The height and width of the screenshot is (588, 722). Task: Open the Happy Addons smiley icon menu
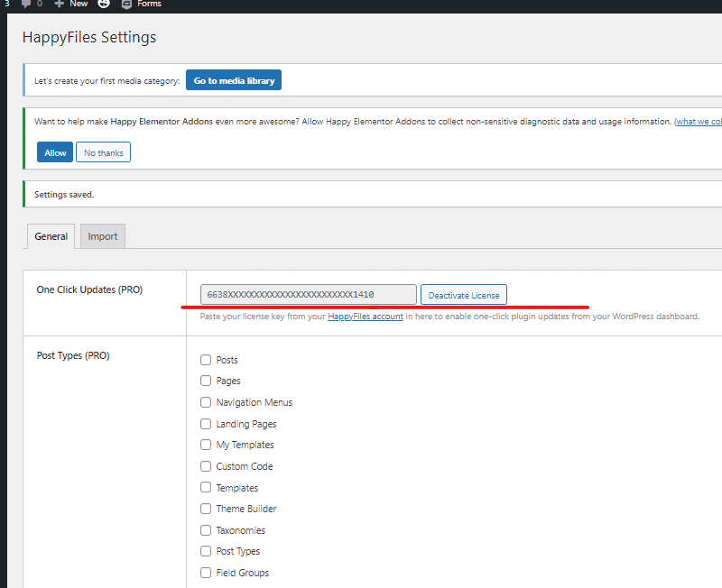click(x=104, y=4)
